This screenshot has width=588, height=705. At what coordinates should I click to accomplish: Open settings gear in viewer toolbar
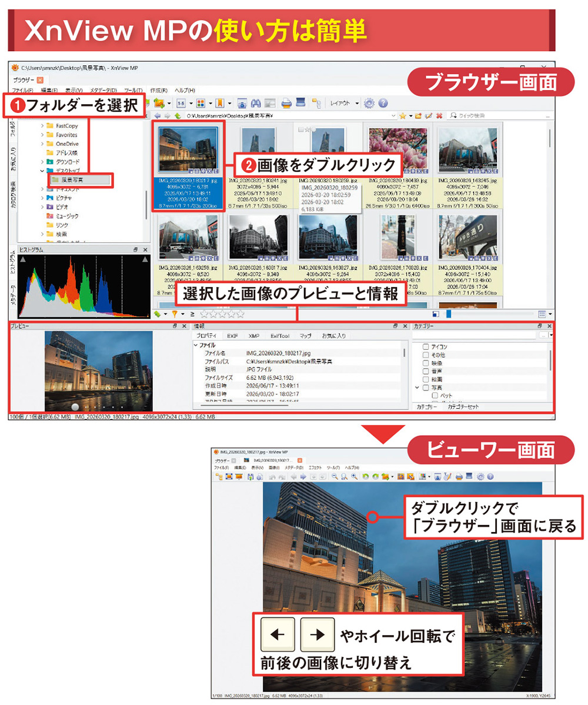[480, 477]
